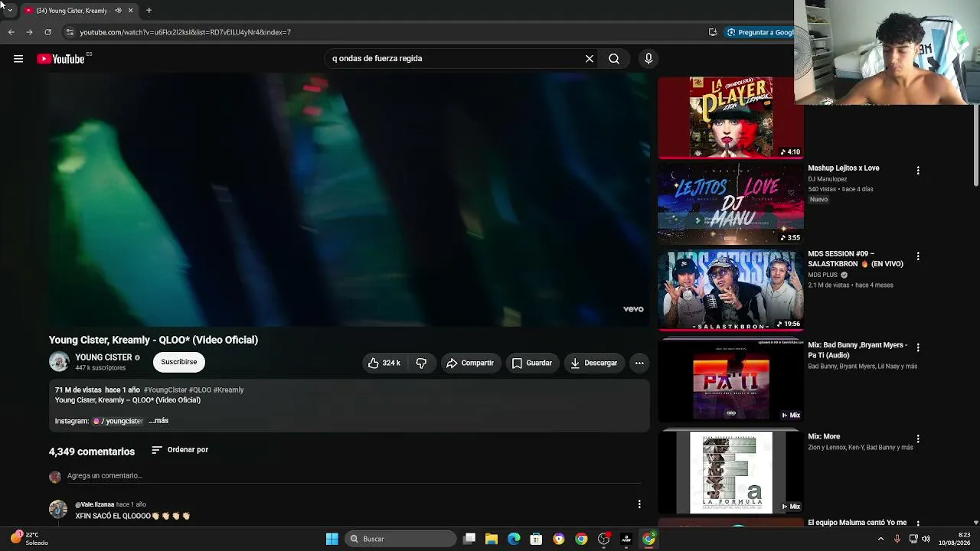Open the Pa Ti mix thumbnail
This screenshot has height=551, width=980.
coord(731,380)
